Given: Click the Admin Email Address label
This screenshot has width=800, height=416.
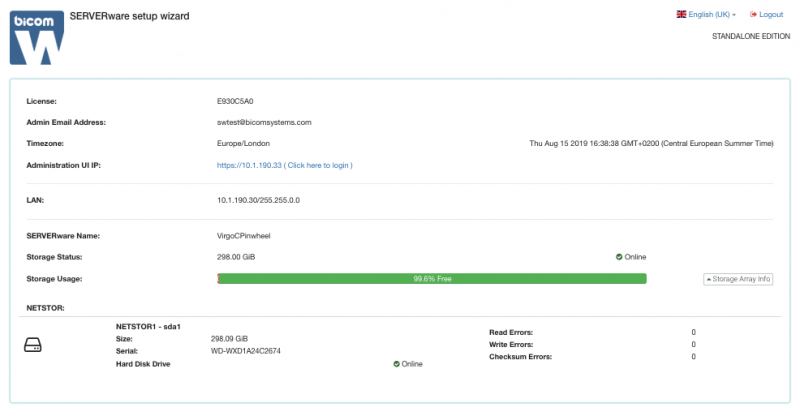Looking at the screenshot, I should click(x=66, y=123).
